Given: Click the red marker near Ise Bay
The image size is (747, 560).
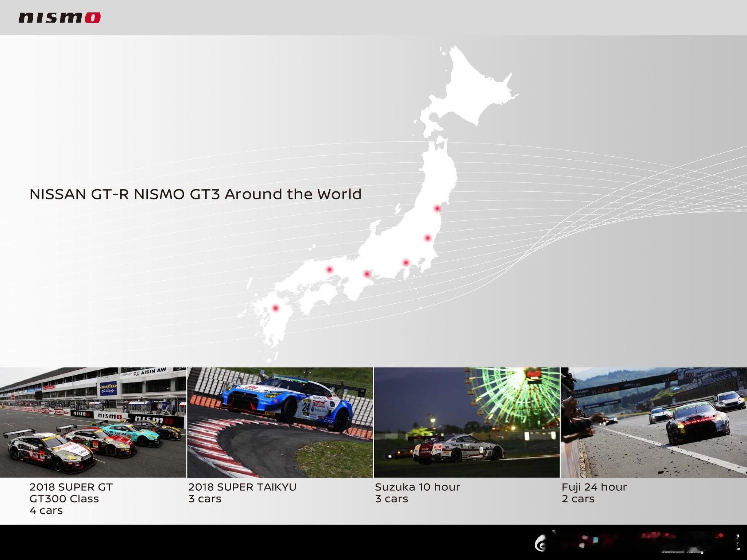Looking at the screenshot, I should 367,273.
